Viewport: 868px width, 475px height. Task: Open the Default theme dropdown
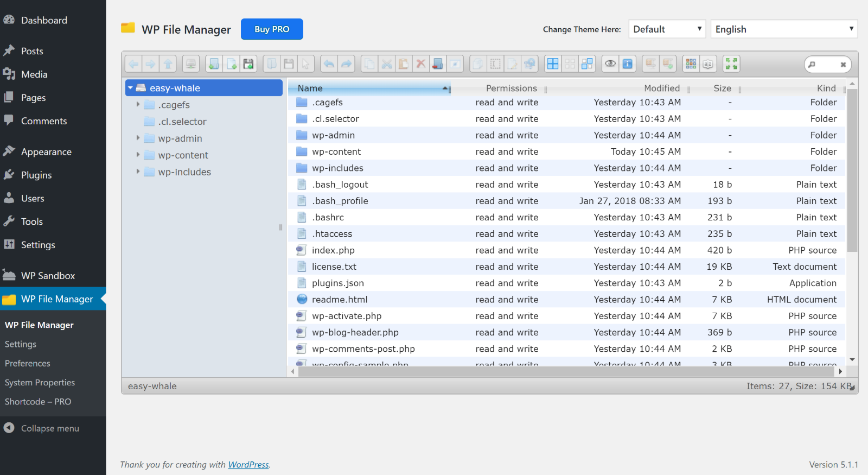click(x=667, y=29)
